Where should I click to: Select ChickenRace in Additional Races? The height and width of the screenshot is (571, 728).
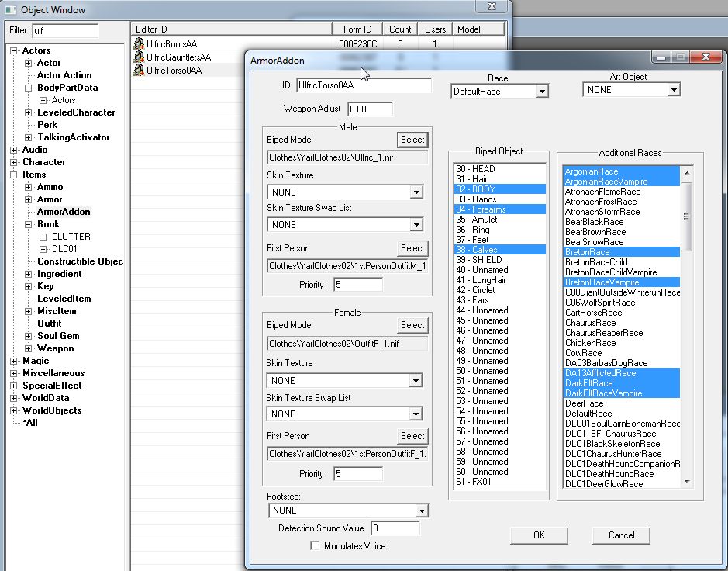point(621,343)
